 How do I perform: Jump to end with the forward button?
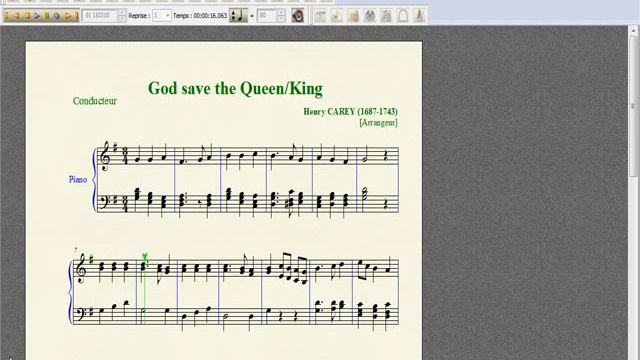coord(71,16)
